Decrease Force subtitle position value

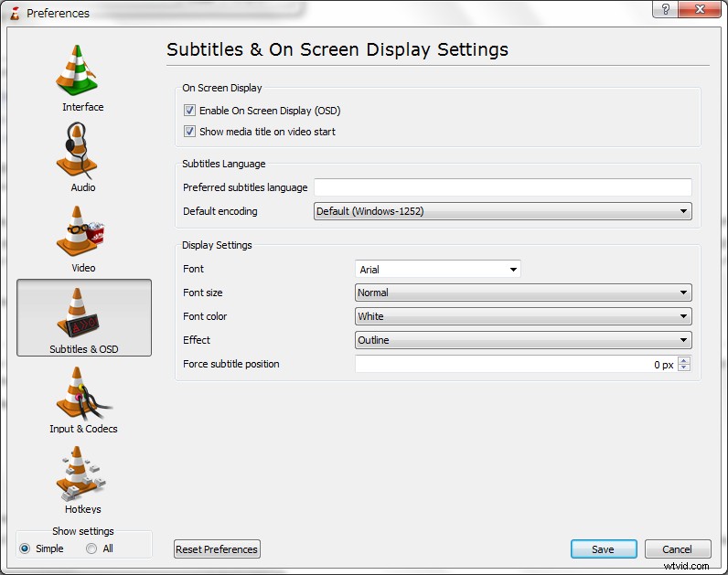pyautogui.click(x=684, y=367)
